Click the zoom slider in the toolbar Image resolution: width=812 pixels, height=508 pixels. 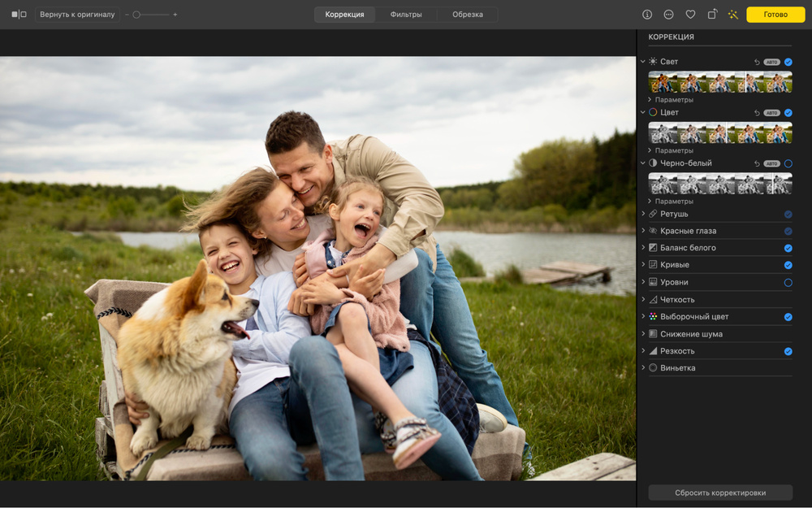(151, 15)
